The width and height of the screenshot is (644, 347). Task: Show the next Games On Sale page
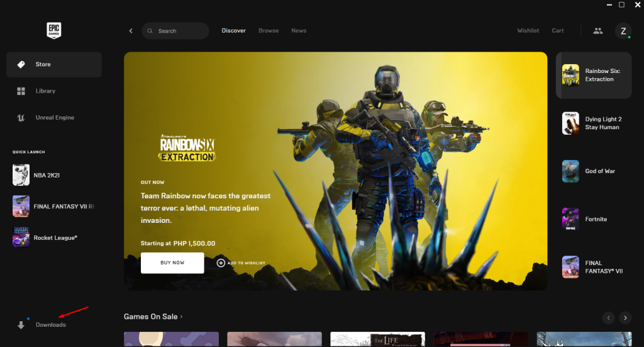coord(625,318)
